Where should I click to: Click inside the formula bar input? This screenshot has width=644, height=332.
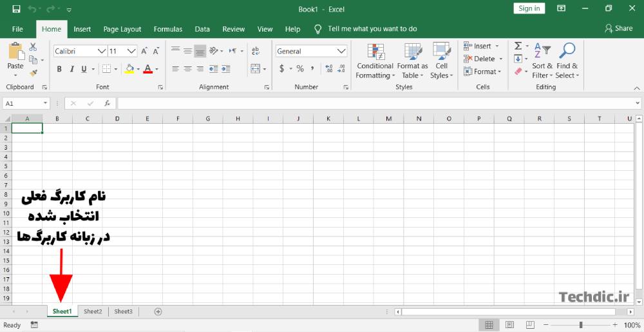click(374, 103)
